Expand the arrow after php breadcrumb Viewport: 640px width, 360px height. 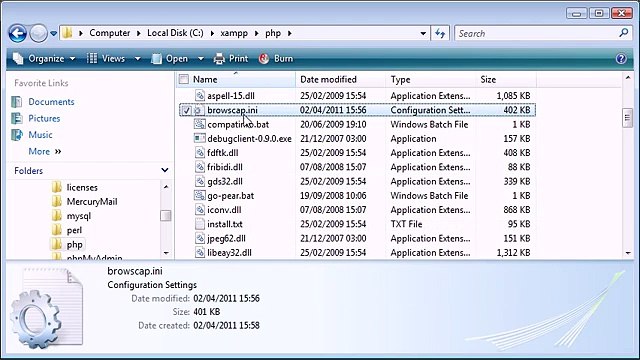[x=289, y=33]
